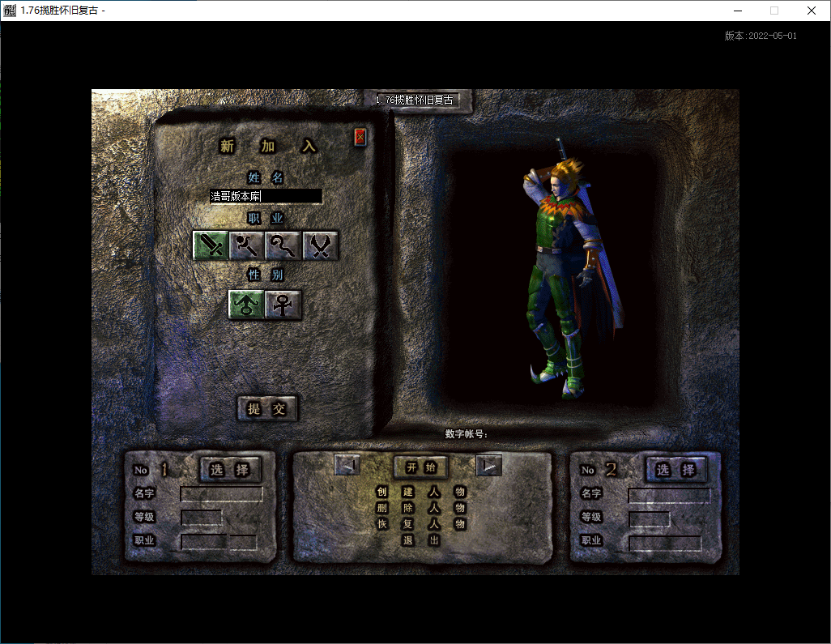Click the 等级 field in slot No 1
Viewport: 831px width, 644px height.
(202, 518)
